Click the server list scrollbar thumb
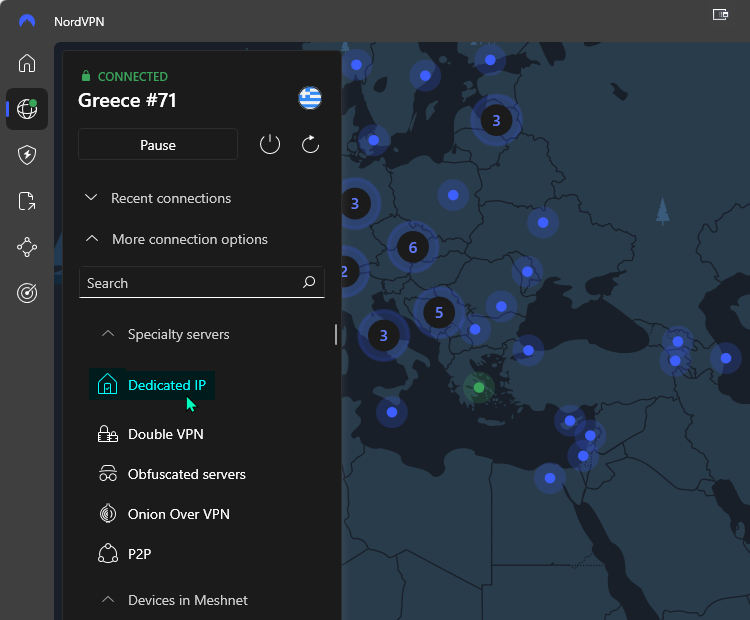Image resolution: width=750 pixels, height=620 pixels. point(336,334)
